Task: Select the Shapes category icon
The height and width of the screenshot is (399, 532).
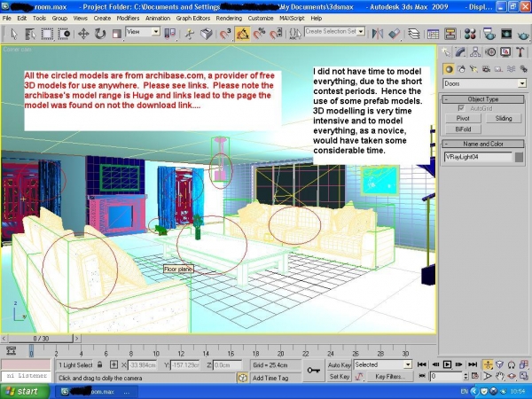Action: 461,69
